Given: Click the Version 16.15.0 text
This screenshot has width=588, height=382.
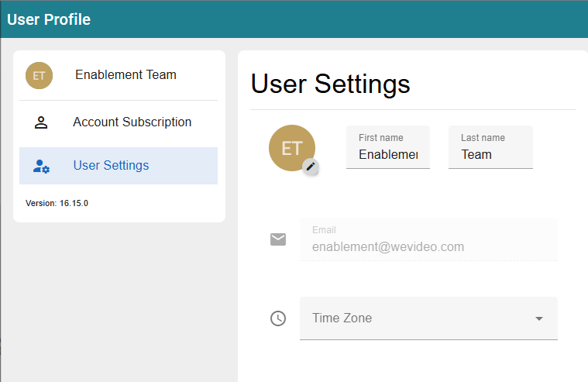Looking at the screenshot, I should (x=57, y=203).
